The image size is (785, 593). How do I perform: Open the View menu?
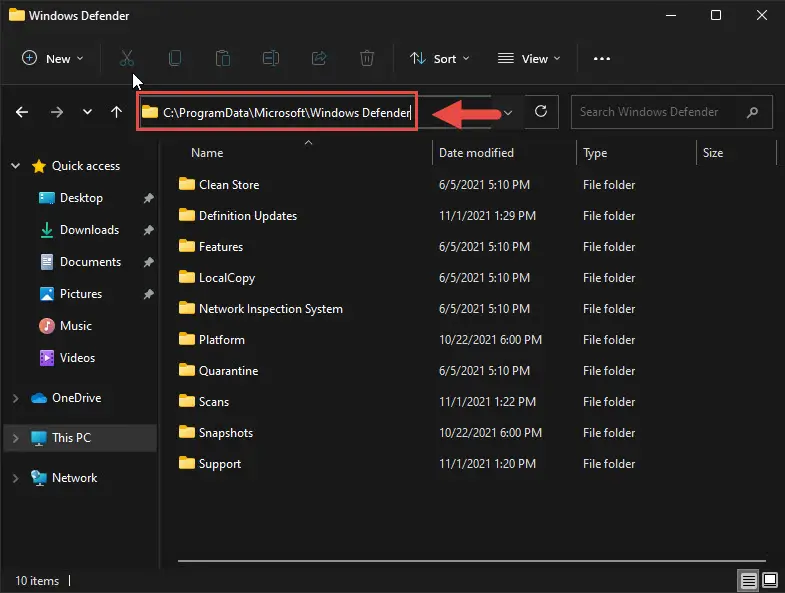tap(529, 59)
